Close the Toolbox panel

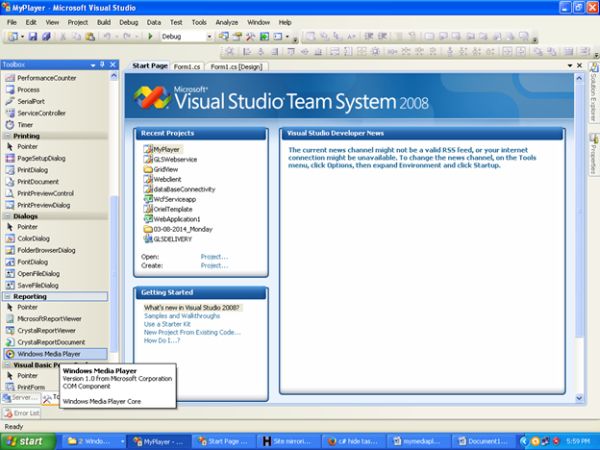point(113,65)
